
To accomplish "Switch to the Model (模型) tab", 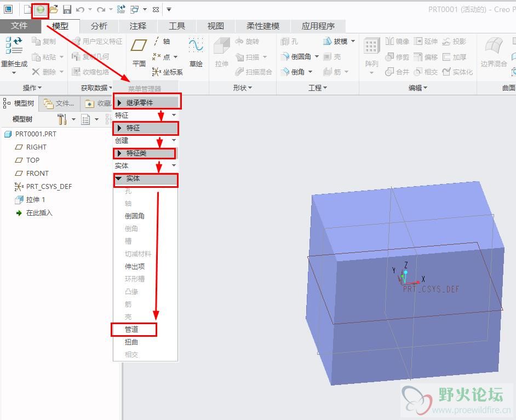I will click(60, 26).
